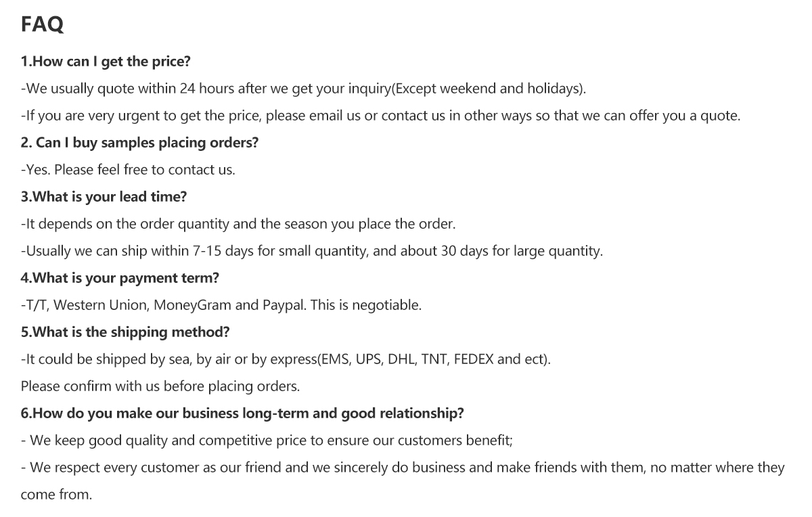Select 'What is your payment term?' question
Viewport: 812px width, 517px height.
(120, 278)
